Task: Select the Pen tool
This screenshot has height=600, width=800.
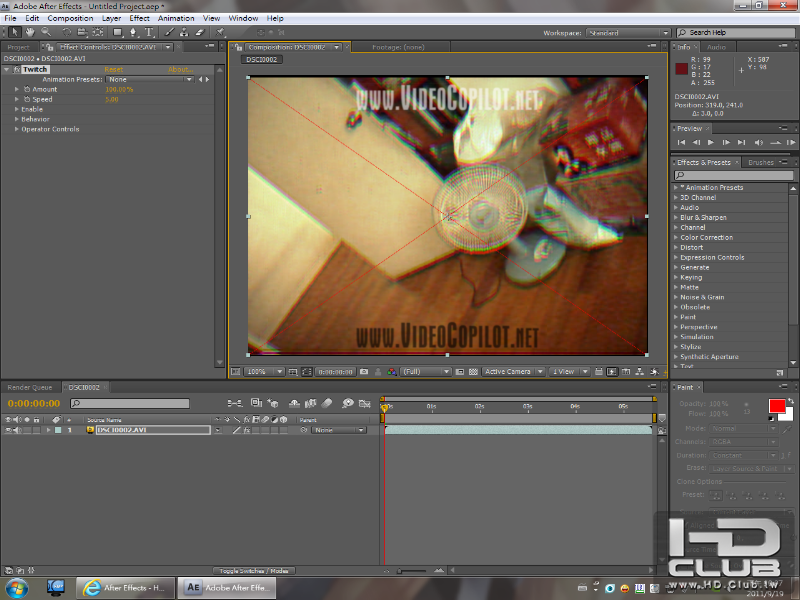Action: click(133, 32)
